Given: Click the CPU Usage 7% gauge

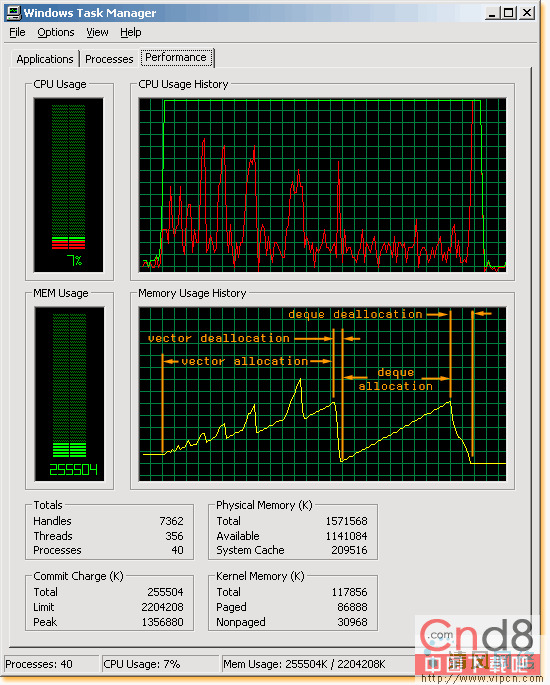Looking at the screenshot, I should 69,185.
